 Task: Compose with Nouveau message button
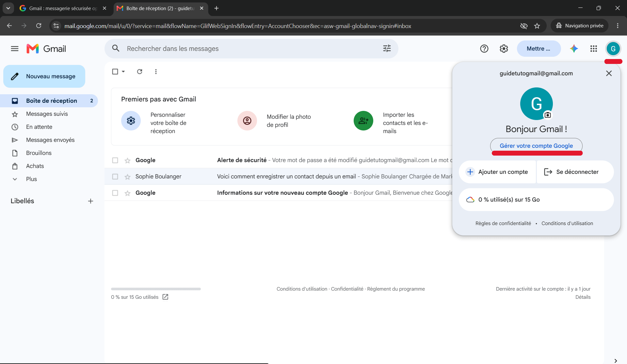44,76
